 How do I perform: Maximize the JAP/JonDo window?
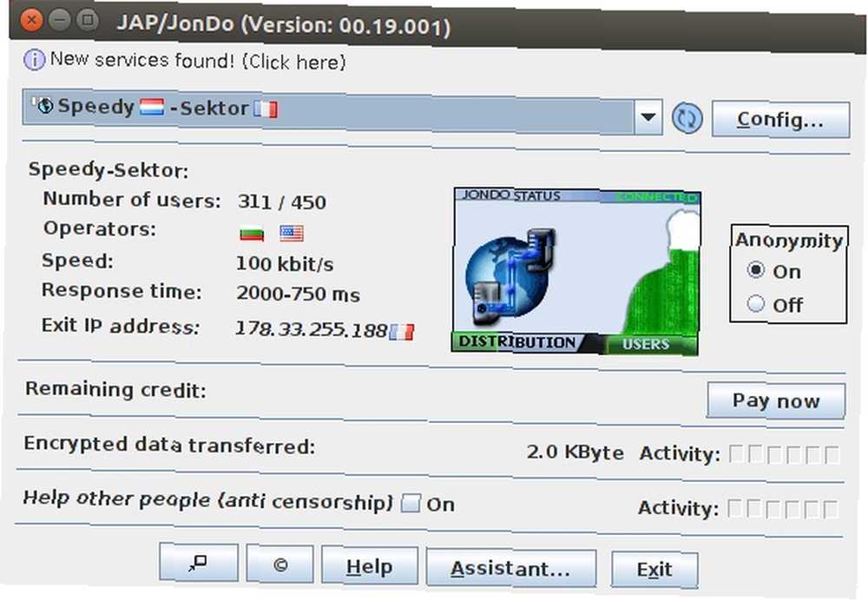(x=87, y=21)
